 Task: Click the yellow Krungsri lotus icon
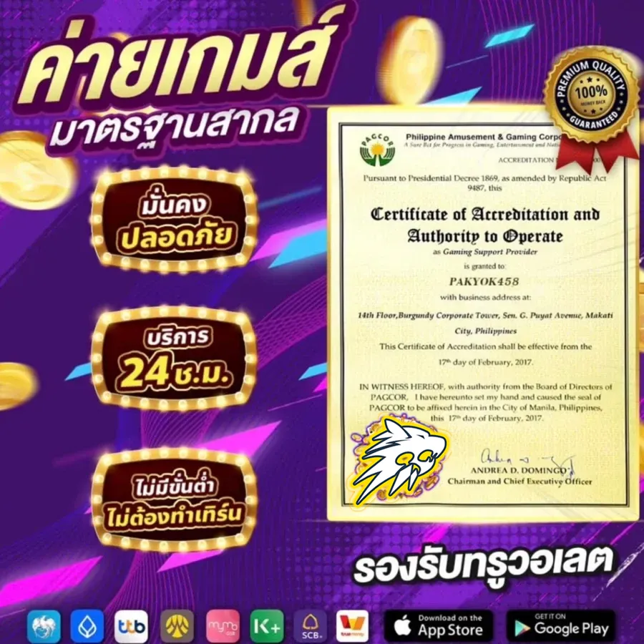pyautogui.click(x=177, y=627)
